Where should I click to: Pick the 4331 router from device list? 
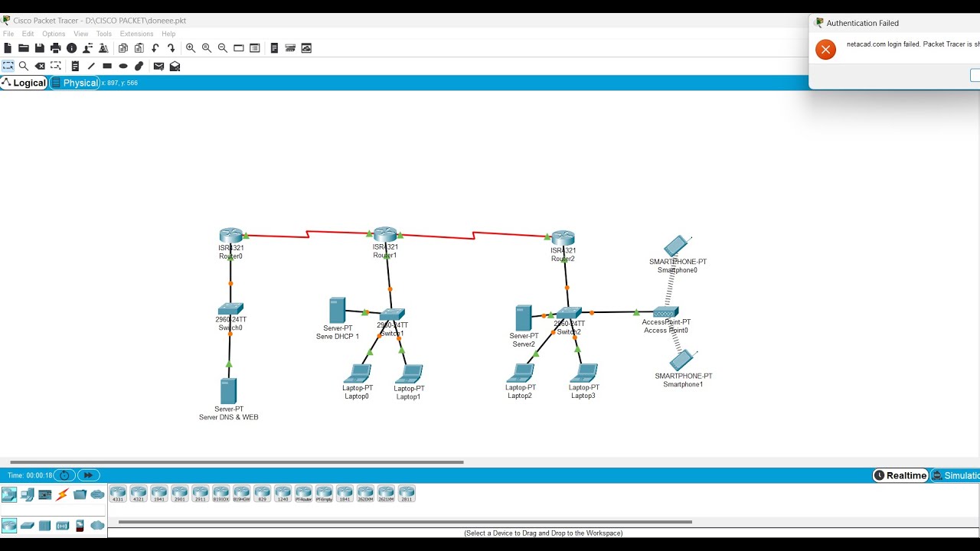coord(118,494)
